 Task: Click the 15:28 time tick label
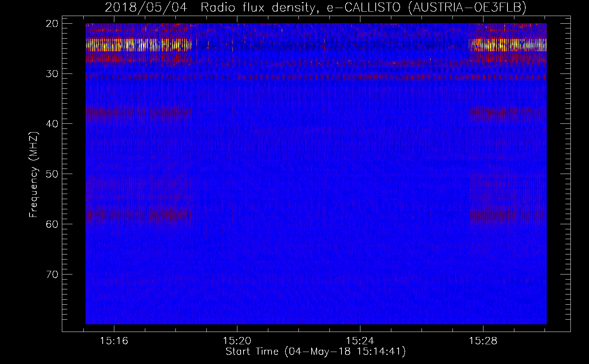pyautogui.click(x=483, y=341)
